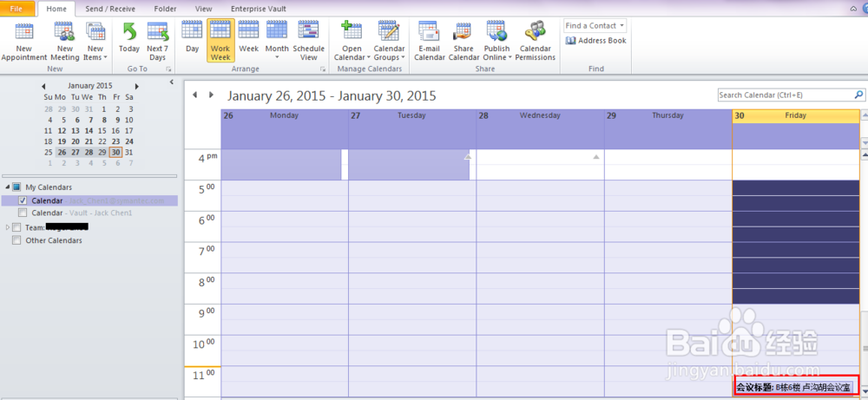Go back to previous week
The image size is (868, 400).
coord(194,95)
